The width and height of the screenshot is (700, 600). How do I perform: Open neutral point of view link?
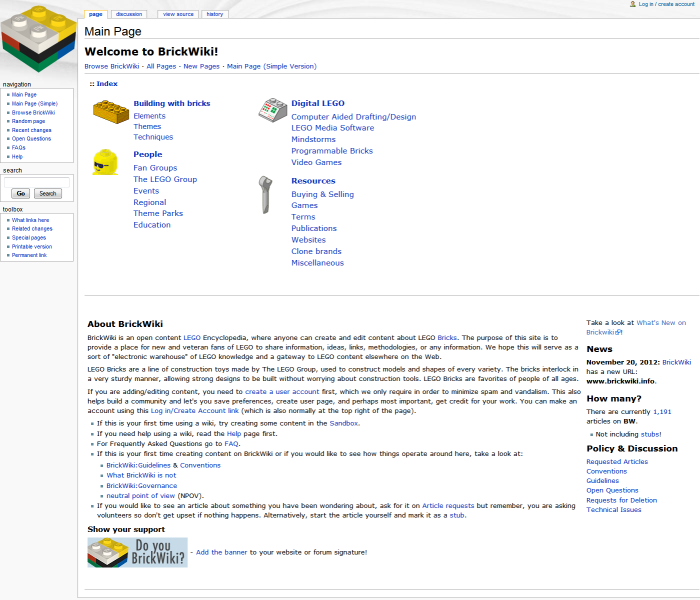[x=141, y=496]
